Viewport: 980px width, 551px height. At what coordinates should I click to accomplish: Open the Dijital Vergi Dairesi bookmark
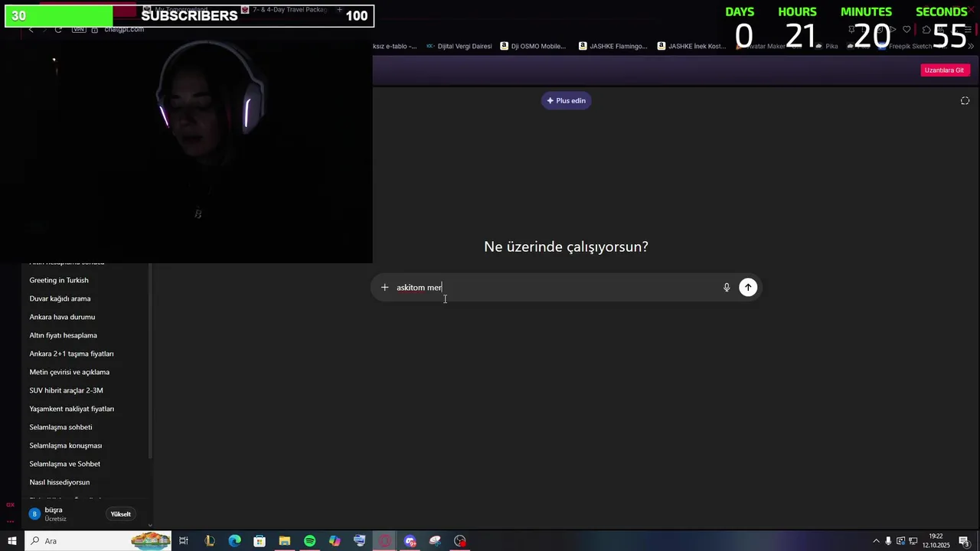click(x=459, y=46)
